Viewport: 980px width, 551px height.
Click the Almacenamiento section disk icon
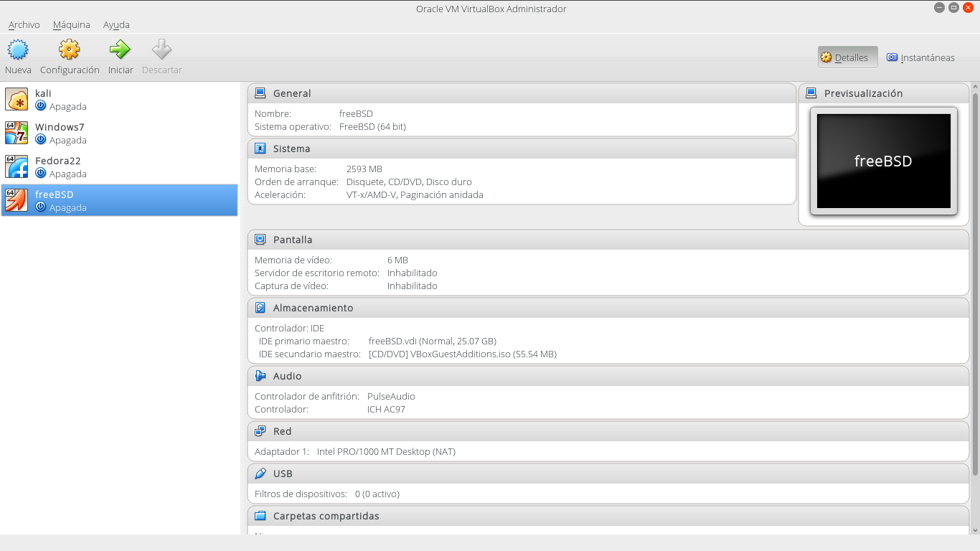point(260,308)
